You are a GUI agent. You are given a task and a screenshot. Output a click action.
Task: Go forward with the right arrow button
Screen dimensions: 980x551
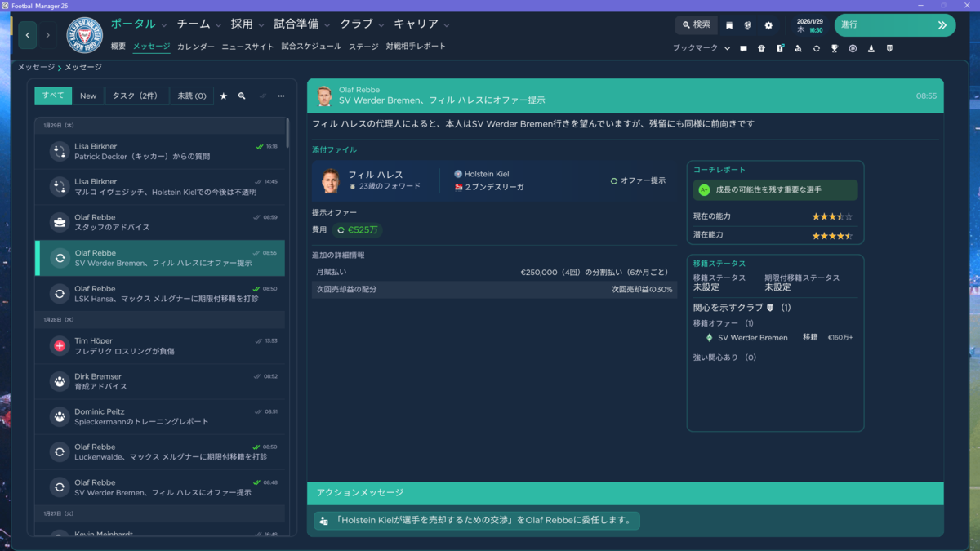tap(47, 35)
